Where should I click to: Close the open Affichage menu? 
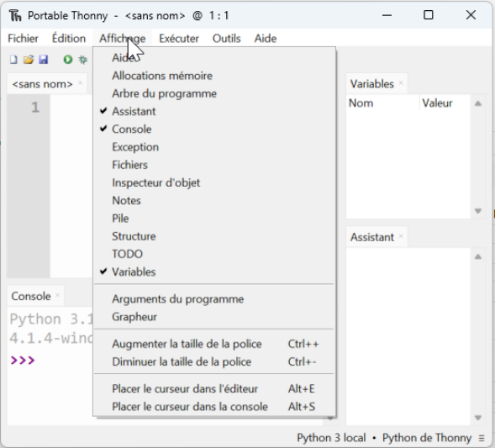(x=123, y=39)
